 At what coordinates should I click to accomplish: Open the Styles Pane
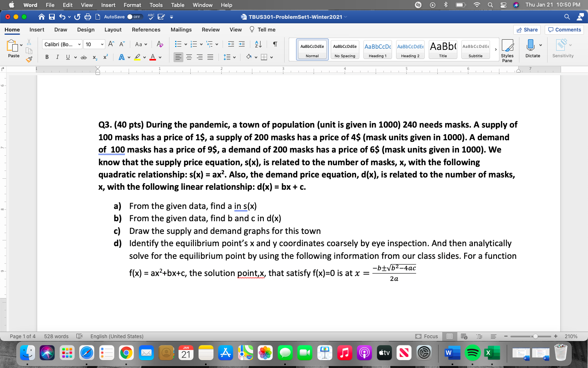(x=507, y=51)
